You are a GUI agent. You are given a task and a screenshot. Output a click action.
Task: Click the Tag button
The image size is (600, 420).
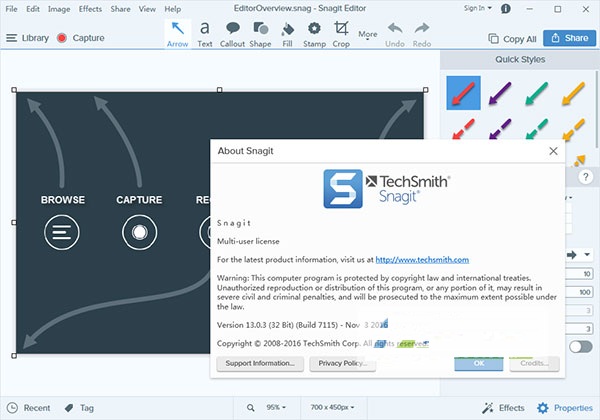(79, 408)
